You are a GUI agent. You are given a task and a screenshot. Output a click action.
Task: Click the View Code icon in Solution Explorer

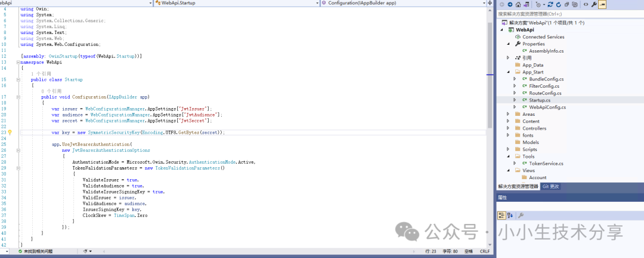click(x=586, y=4)
